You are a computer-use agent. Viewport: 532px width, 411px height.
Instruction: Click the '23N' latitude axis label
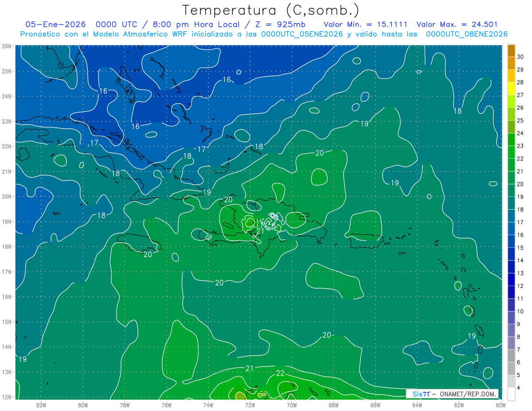[6, 121]
